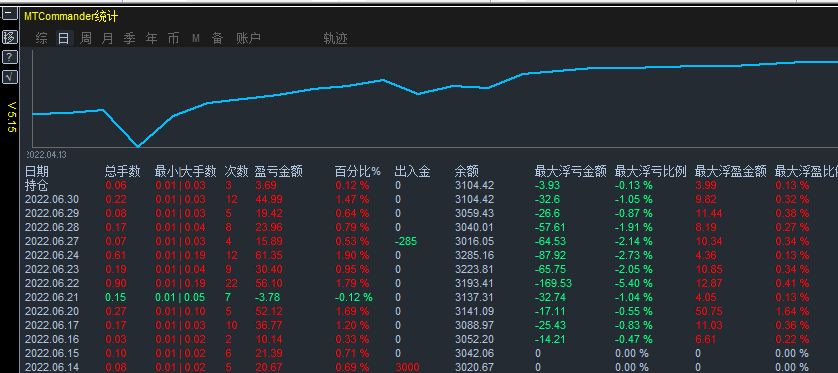The width and height of the screenshot is (838, 373).
Task: Click the 3016.05 balance value
Action: [x=475, y=242]
